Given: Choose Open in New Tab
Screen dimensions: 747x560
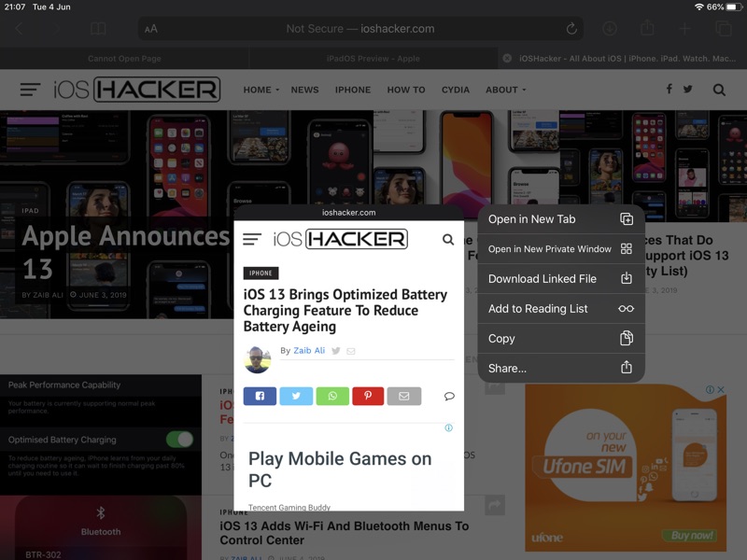Looking at the screenshot, I should pyautogui.click(x=561, y=219).
